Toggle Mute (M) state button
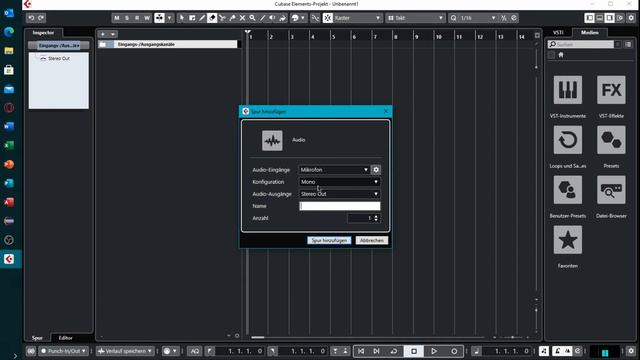This screenshot has height=360, width=640. [x=117, y=18]
